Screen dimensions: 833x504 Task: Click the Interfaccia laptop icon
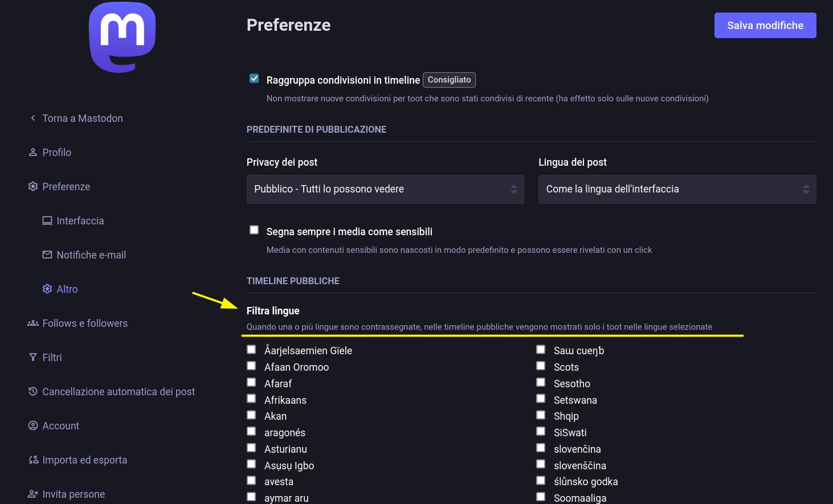tap(47, 220)
